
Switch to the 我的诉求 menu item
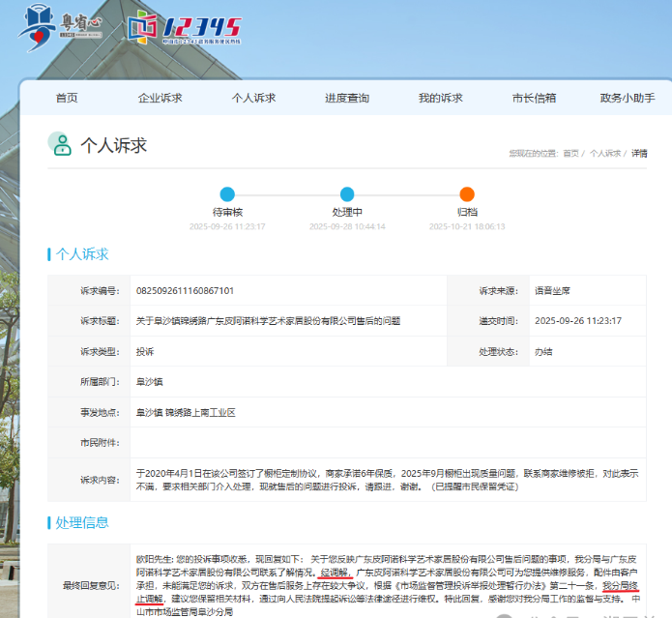click(x=440, y=98)
